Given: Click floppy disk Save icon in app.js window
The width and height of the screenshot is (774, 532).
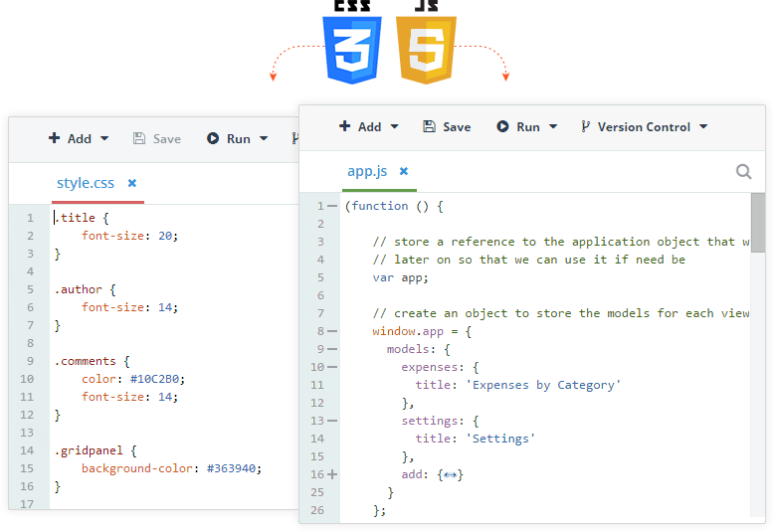Looking at the screenshot, I should (430, 127).
